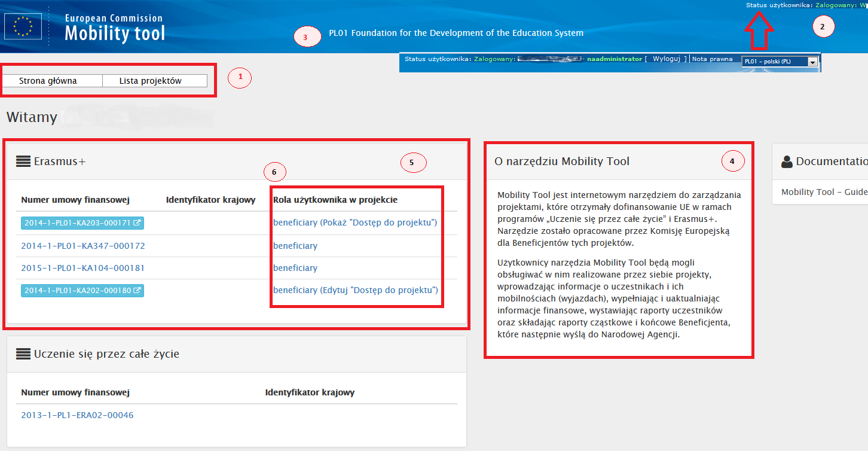Viewport: 868px width, 451px height.
Task: Open project 2015-1-PL01-KA104-000181
Action: click(x=82, y=268)
